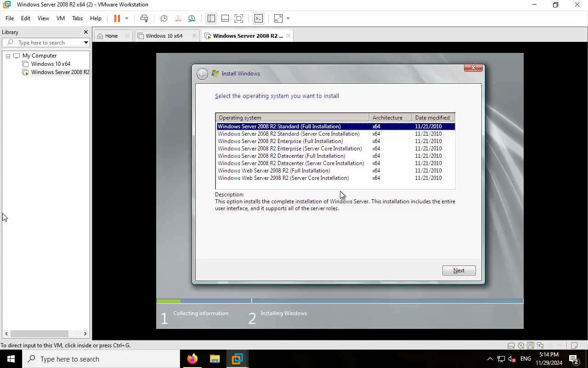Image resolution: width=588 pixels, height=368 pixels.
Task: Select Windows 10 x64 in the library tree
Action: [51, 64]
